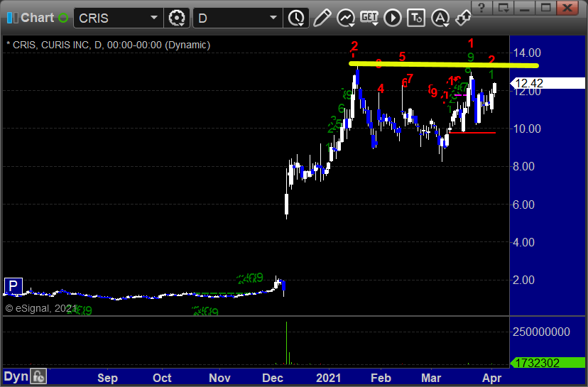Click the Feb time axis label

tap(381, 378)
